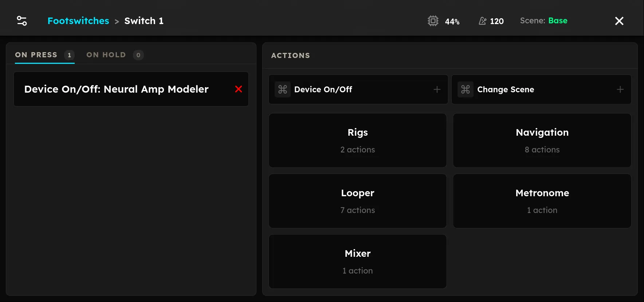
Task: Close the footswitch editor
Action: point(619,21)
